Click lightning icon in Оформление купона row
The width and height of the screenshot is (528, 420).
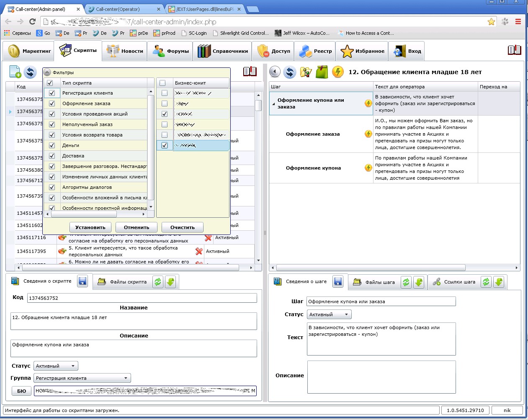368,168
